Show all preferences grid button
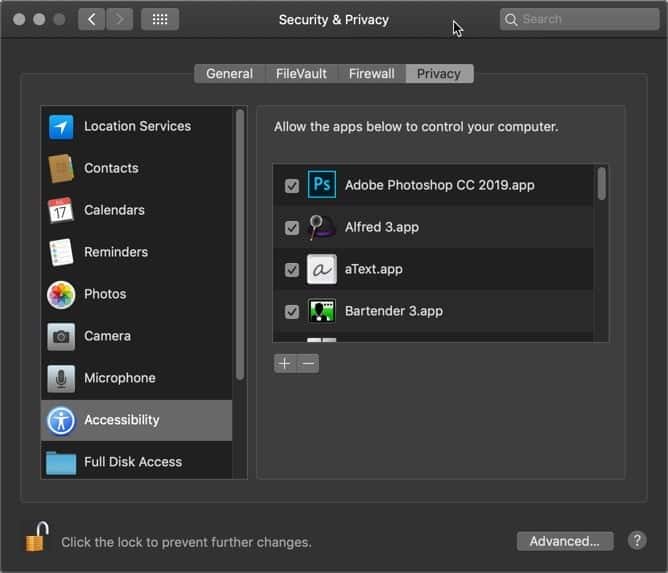The width and height of the screenshot is (668, 573). pyautogui.click(x=160, y=19)
